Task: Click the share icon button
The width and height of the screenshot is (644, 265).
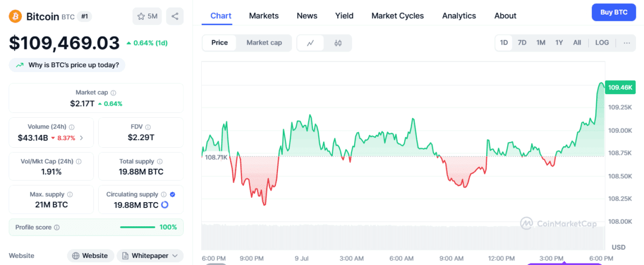Action: [175, 16]
